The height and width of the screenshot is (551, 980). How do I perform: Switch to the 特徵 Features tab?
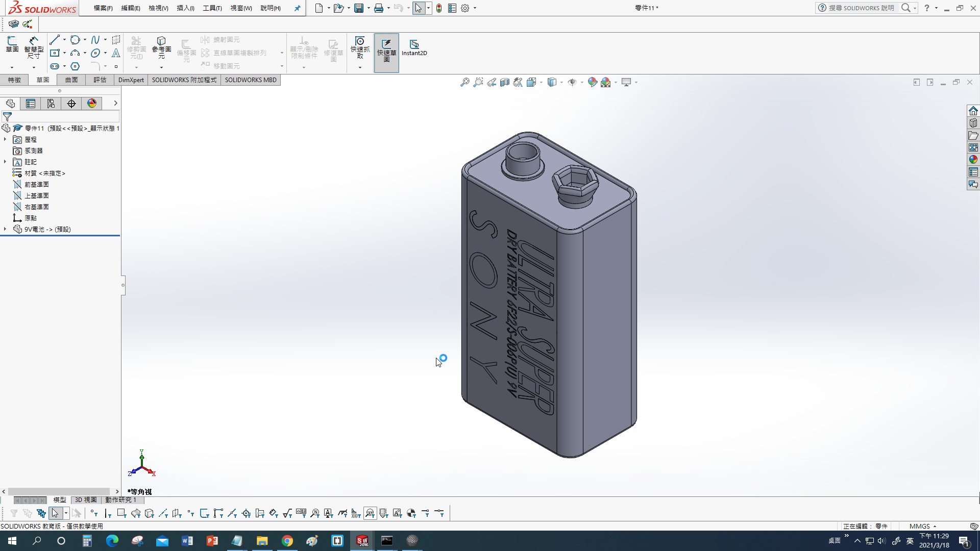pyautogui.click(x=14, y=80)
